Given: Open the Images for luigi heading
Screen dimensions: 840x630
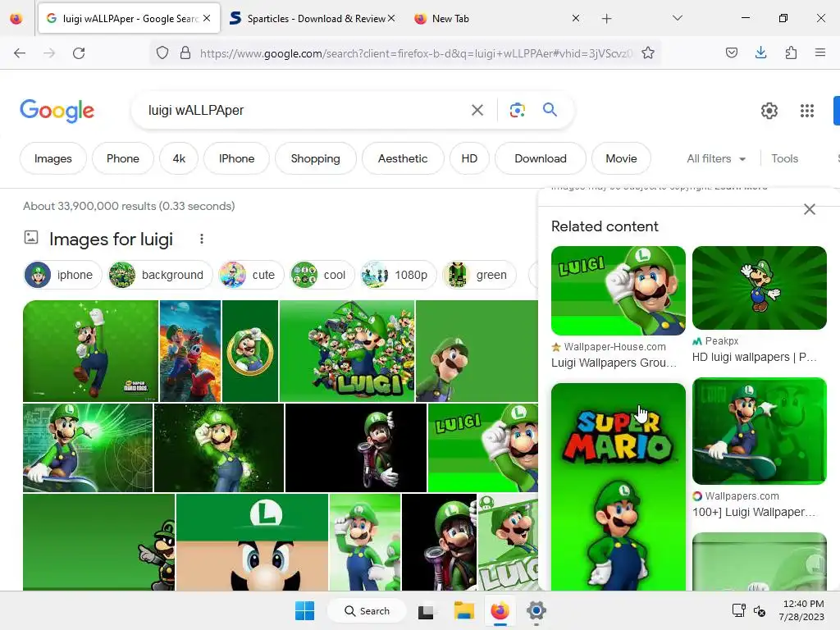Looking at the screenshot, I should (111, 239).
